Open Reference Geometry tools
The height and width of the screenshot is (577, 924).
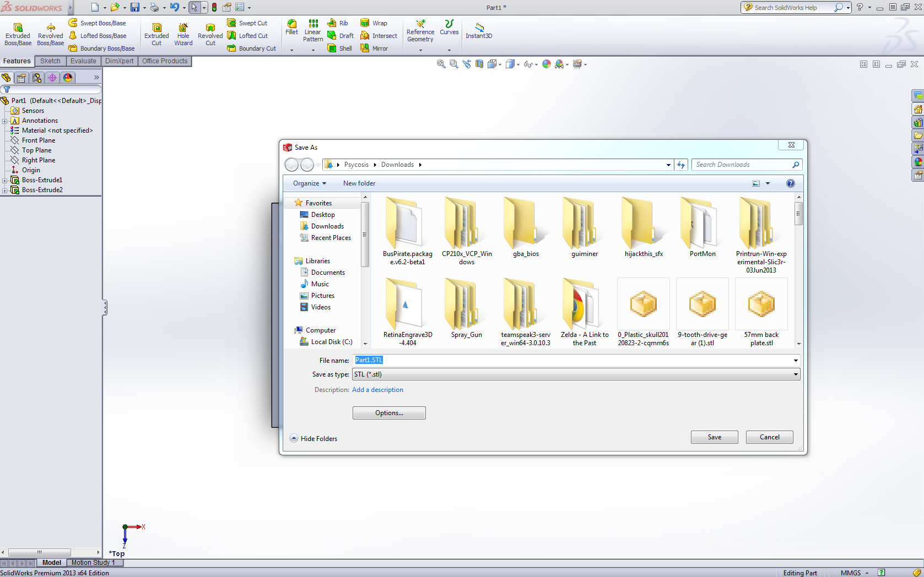420,31
